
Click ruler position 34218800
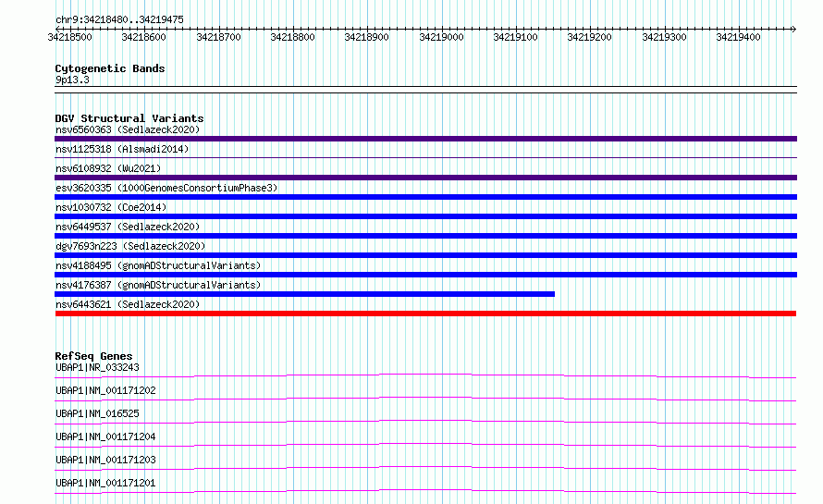click(292, 37)
